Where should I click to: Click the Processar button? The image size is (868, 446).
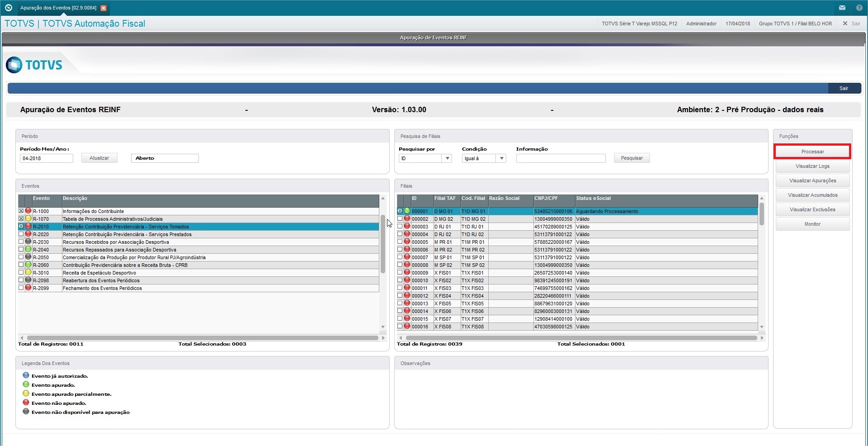[x=812, y=152]
